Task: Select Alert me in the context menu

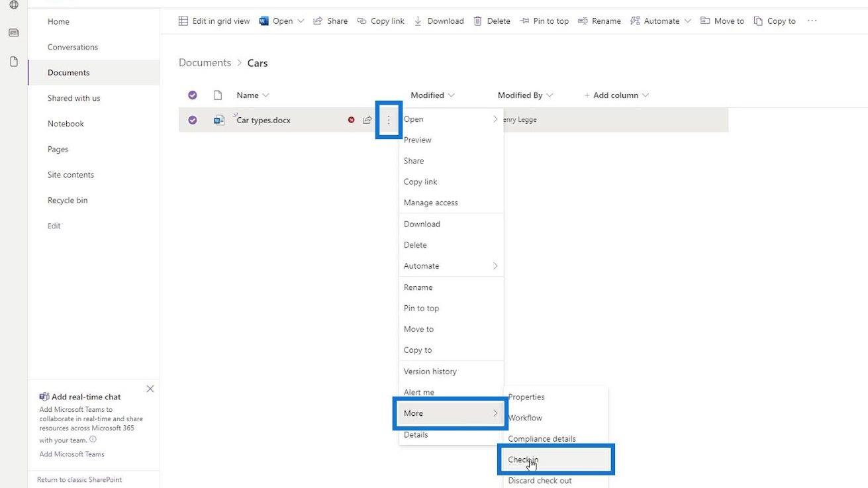Action: 451,392
